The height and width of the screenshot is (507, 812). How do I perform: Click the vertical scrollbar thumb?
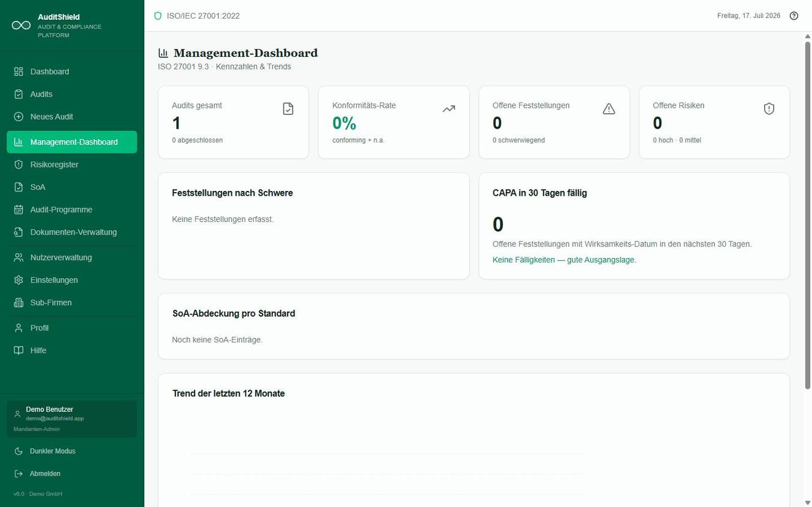pyautogui.click(x=807, y=215)
